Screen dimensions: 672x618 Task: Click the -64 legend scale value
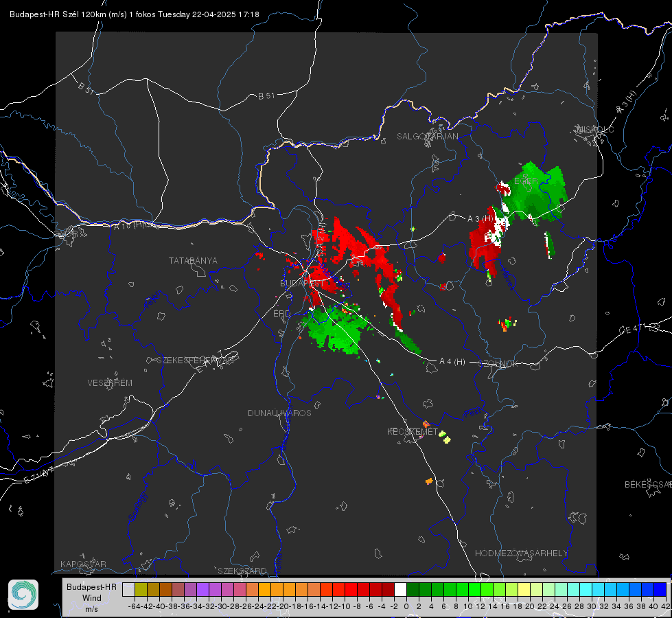pyautogui.click(x=134, y=606)
